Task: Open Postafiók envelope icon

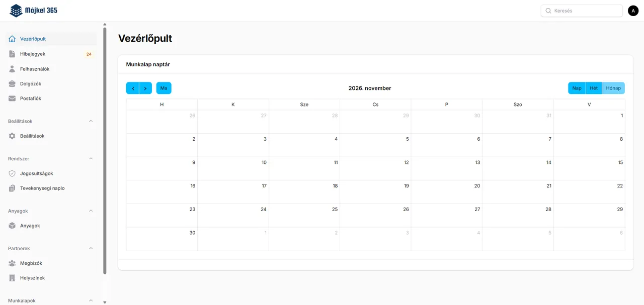Action: click(x=12, y=98)
